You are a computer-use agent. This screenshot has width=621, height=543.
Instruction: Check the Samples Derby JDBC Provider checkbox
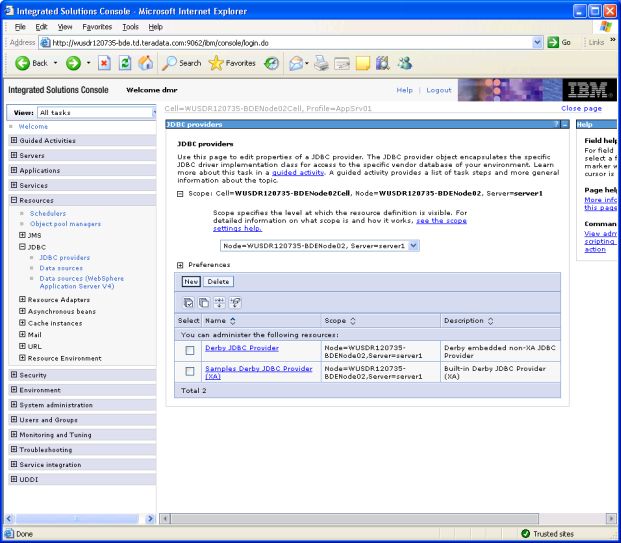(190, 371)
